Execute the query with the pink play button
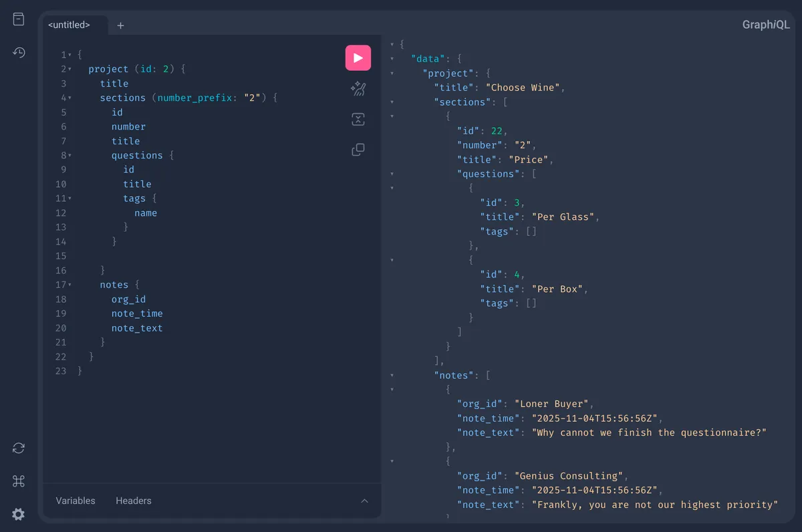802x532 pixels. 358,57
